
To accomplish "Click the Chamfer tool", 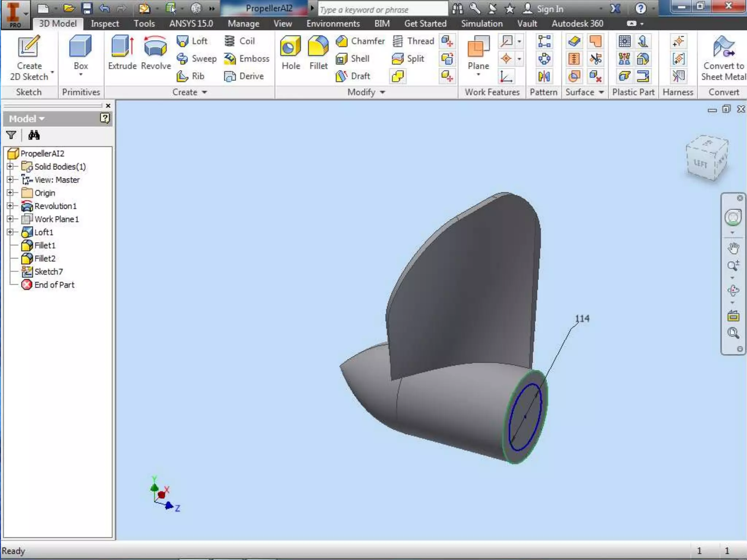I will coord(360,41).
